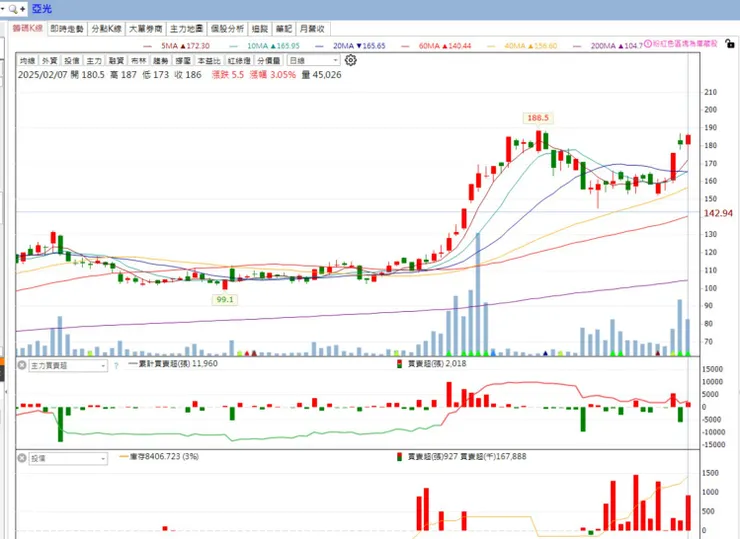Screen dimensions: 740x539
Task: Click the 10MA 165.95 legend entry
Action: [x=265, y=46]
